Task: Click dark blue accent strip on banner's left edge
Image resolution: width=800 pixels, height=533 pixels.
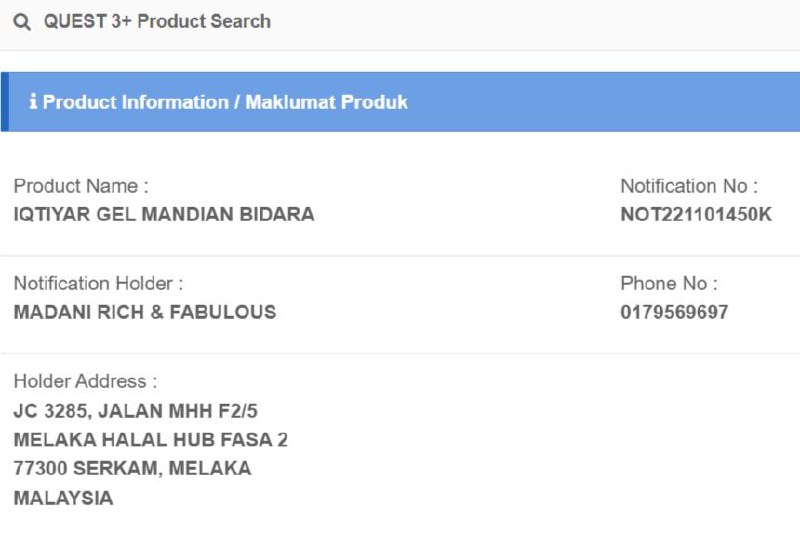Action: [x=5, y=102]
